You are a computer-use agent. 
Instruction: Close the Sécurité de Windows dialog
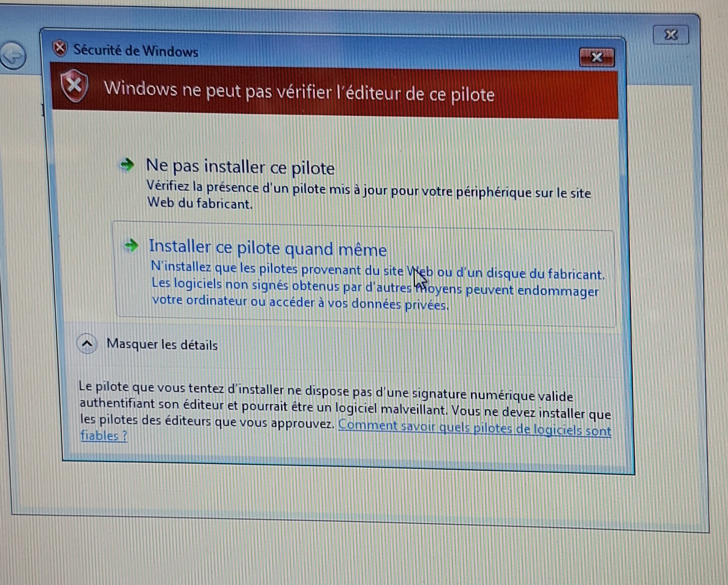coord(597,57)
